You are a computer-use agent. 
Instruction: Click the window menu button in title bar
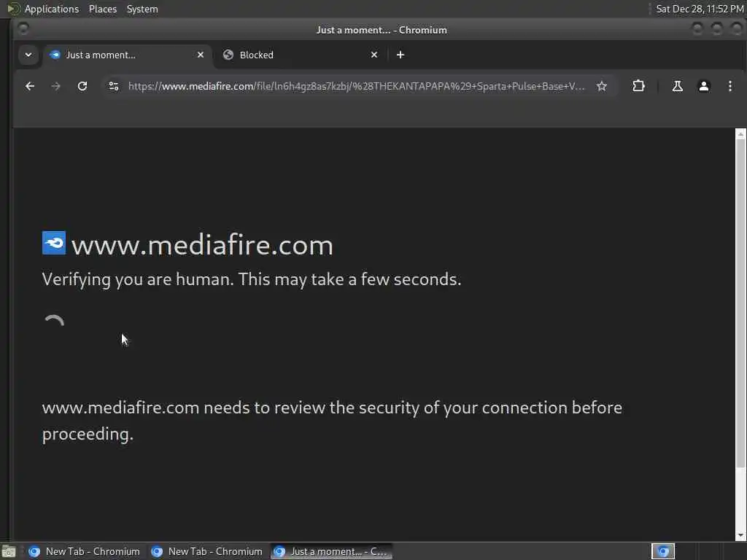(x=23, y=29)
